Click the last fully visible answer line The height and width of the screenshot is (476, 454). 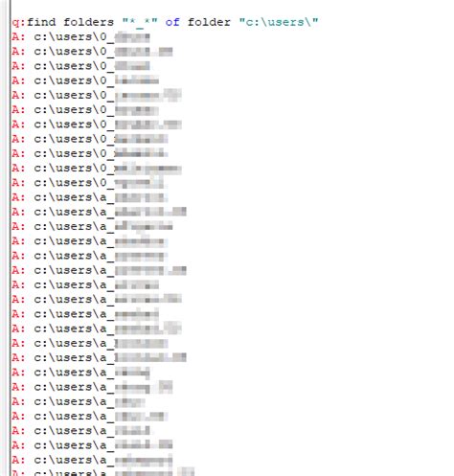(92, 461)
